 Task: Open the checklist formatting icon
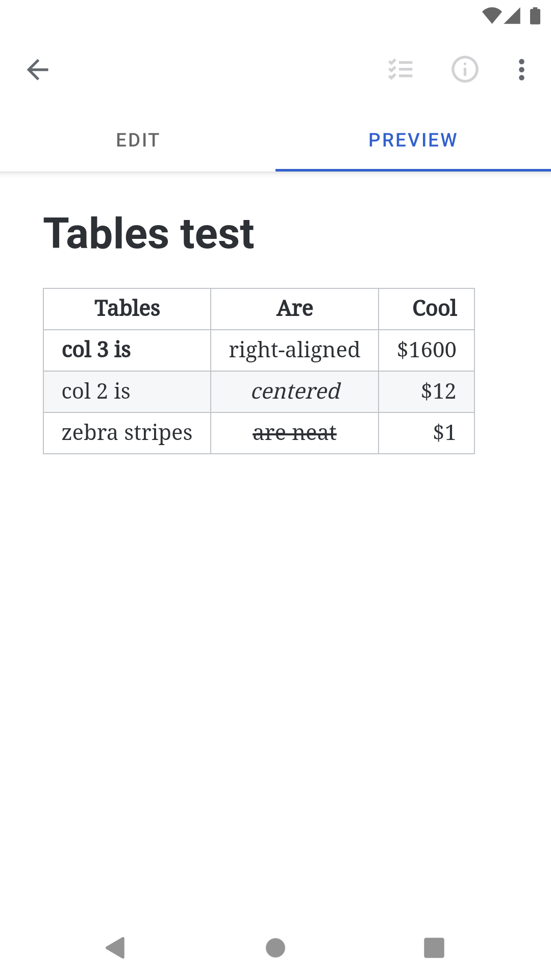[401, 69]
